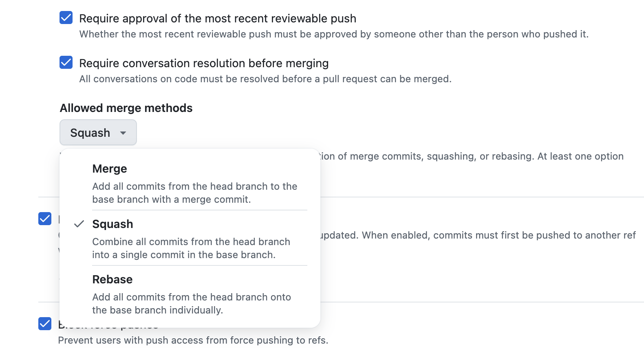This screenshot has height=355, width=644.
Task: Click the Merge option description text
Action: 195,193
